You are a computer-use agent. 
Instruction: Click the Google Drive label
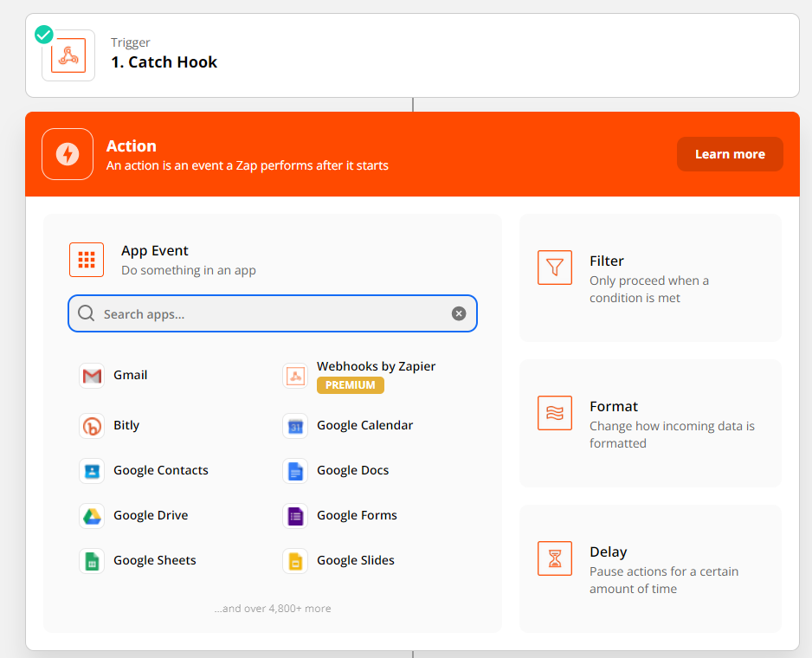pos(151,515)
